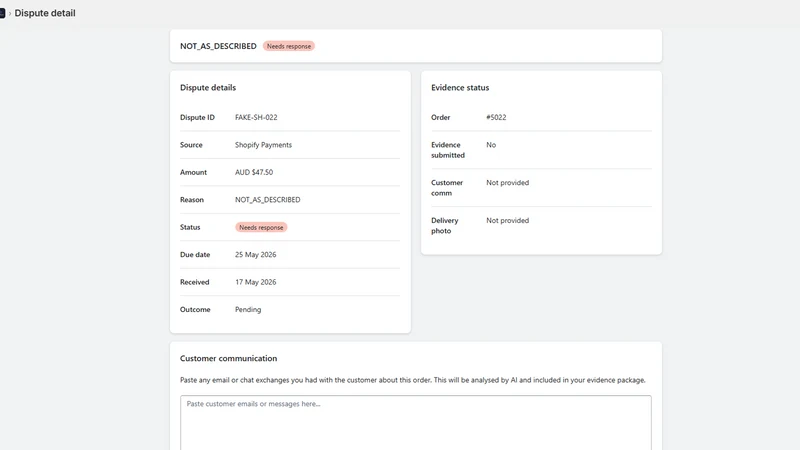The image size is (800, 450).
Task: Click the 17 May 2026 received date
Action: tap(255, 282)
